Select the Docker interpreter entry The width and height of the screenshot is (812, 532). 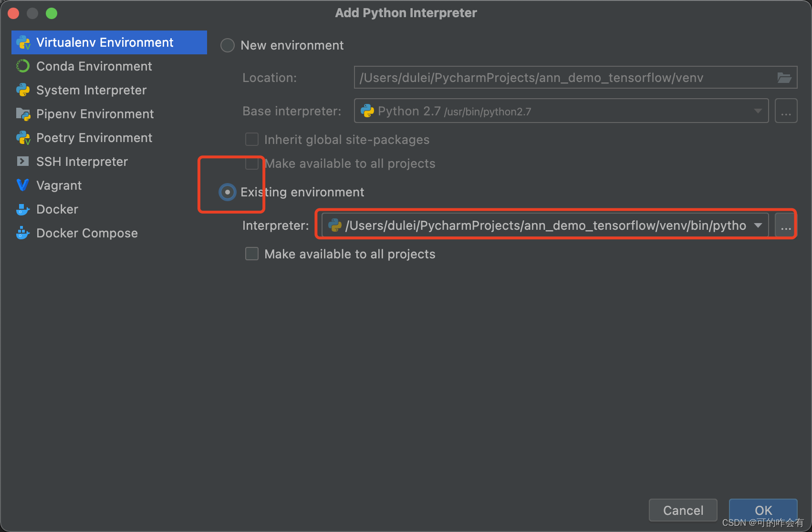(x=109, y=209)
